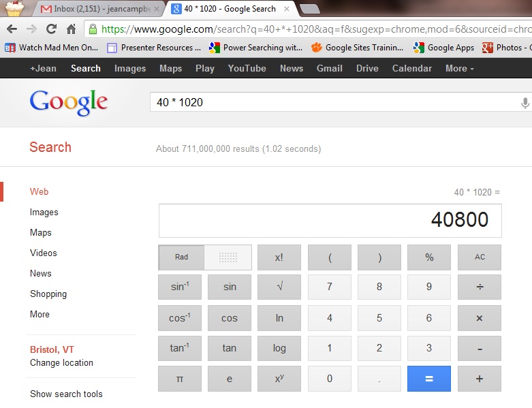The width and height of the screenshot is (532, 408).
Task: Select Rad angle mode on calculator
Action: click(181, 257)
